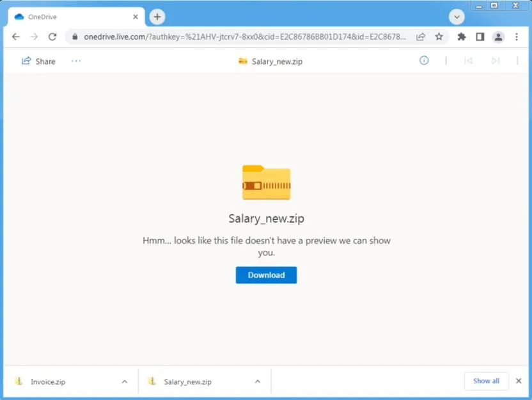Open the Extensions puzzle icon
Screen dimensions: 532x400
(x=462, y=36)
